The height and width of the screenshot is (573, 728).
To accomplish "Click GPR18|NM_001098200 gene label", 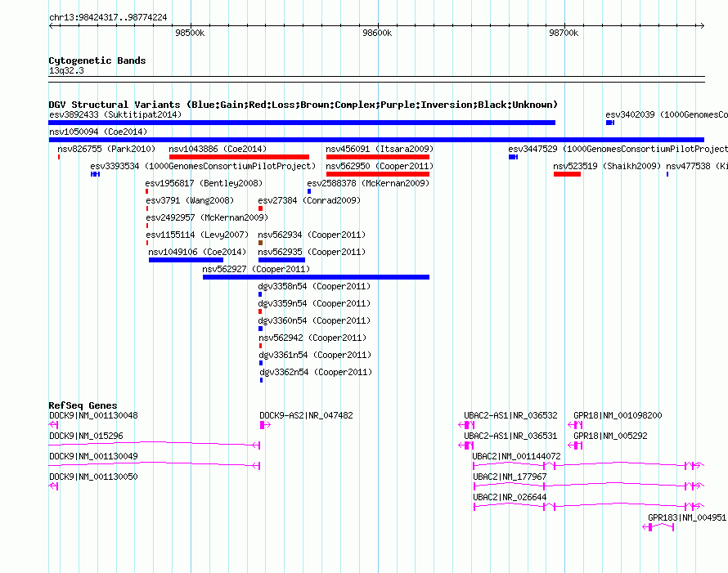I will point(618,415).
